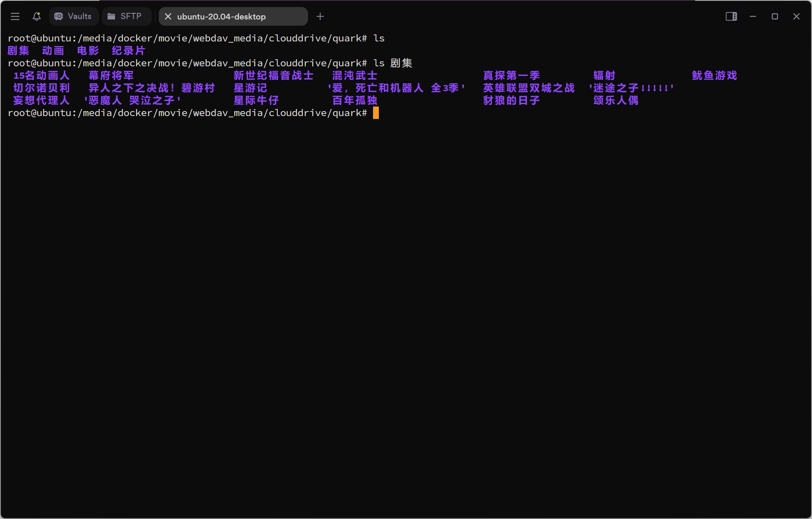The height and width of the screenshot is (519, 812).
Task: Click the SFTP folder icon
Action: coord(111,17)
